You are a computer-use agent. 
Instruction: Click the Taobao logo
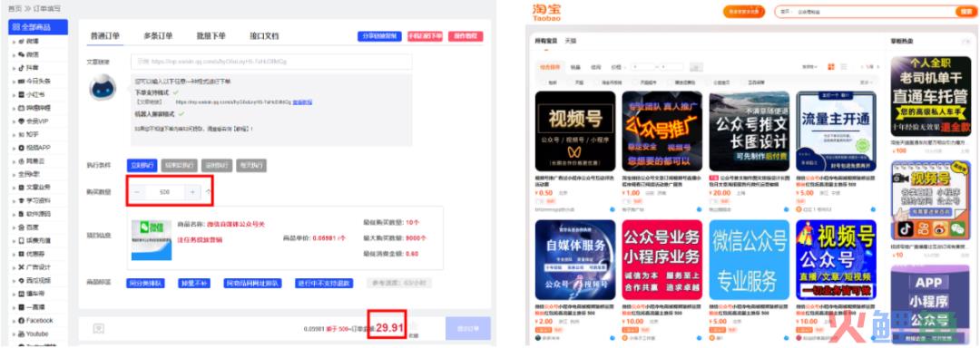(546, 13)
